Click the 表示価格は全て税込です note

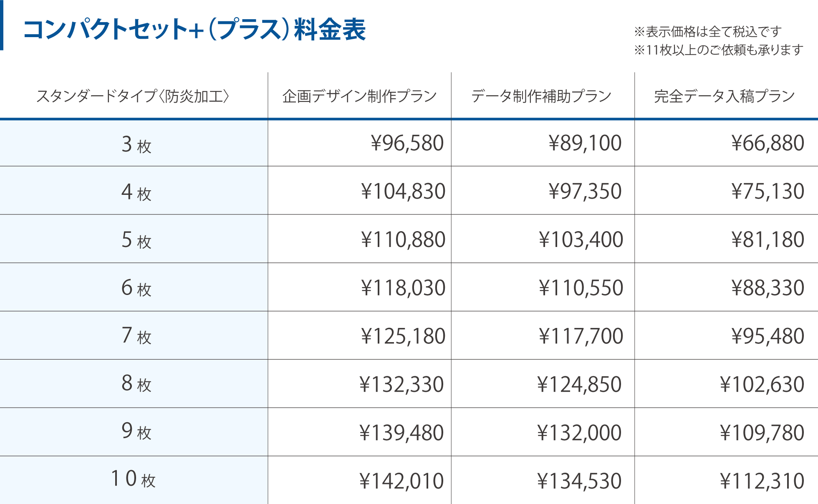click(708, 32)
